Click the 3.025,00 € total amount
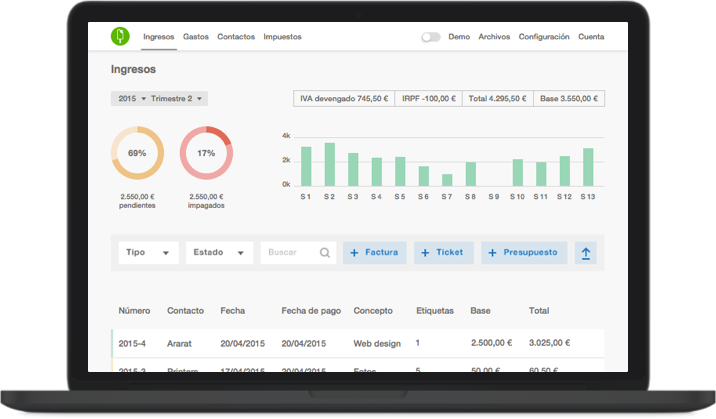This screenshot has height=419, width=716. tap(549, 343)
